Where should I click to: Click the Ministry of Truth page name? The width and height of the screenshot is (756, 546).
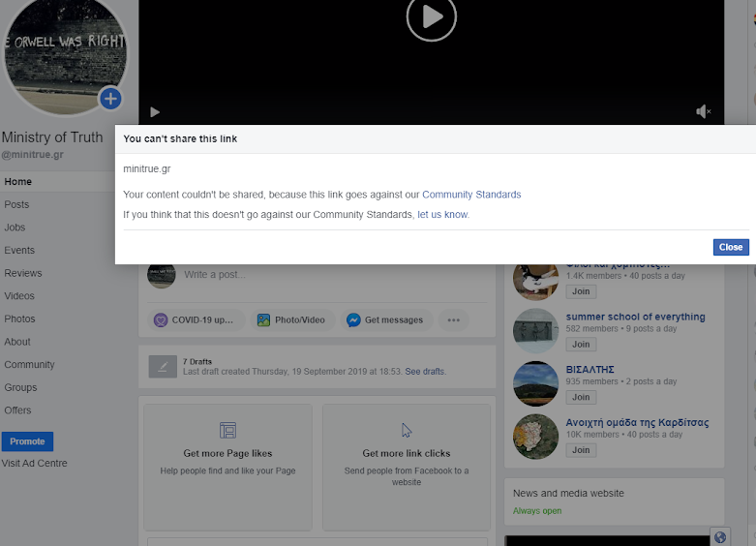[52, 136]
